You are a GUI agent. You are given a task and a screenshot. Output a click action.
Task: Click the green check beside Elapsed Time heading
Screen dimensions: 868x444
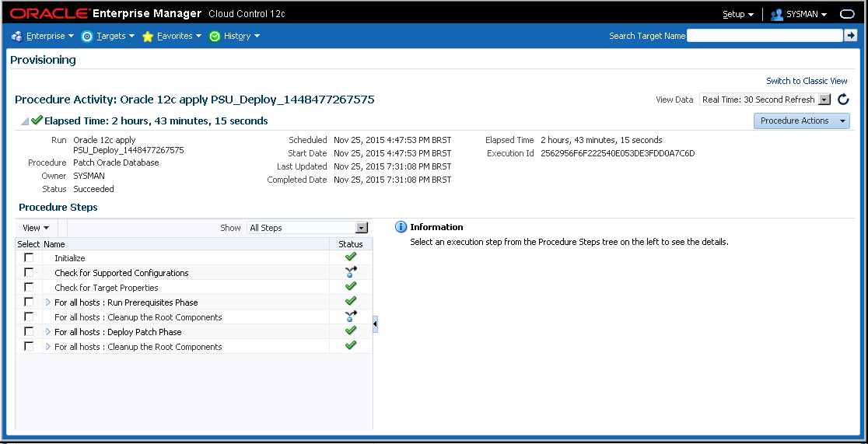click(x=37, y=120)
